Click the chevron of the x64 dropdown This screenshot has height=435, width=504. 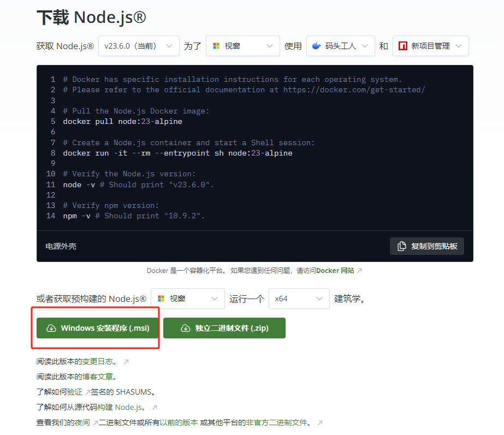click(x=319, y=299)
